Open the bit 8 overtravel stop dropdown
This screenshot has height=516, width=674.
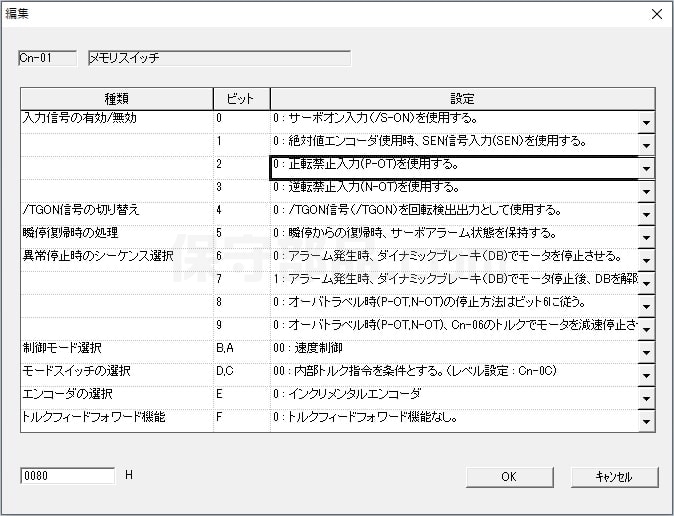[x=646, y=306]
